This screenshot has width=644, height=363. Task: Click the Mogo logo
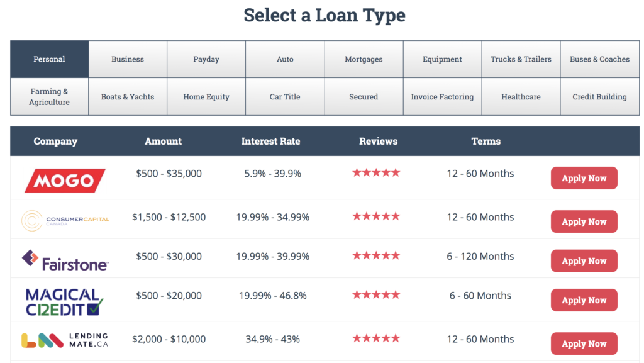tap(65, 181)
